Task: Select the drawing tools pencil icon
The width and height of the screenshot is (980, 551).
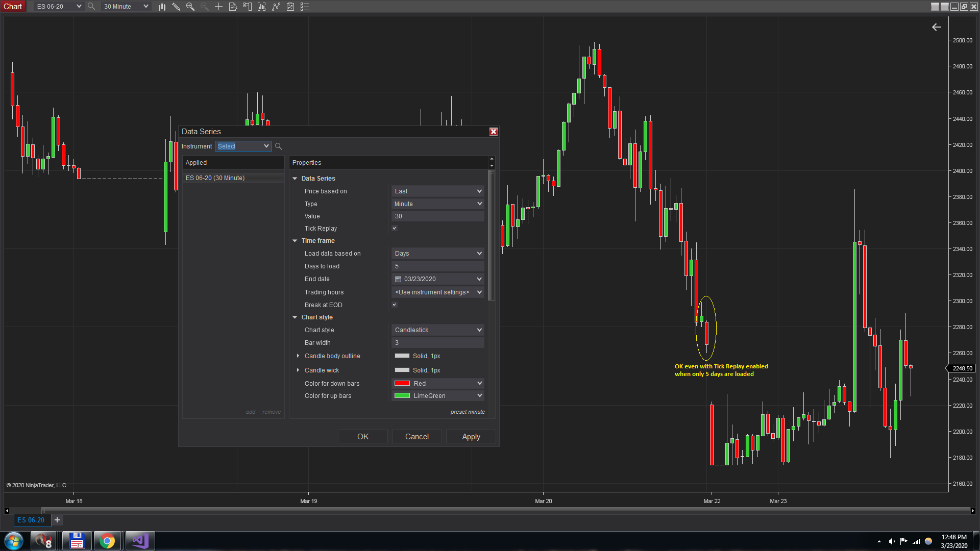Action: 176,7
